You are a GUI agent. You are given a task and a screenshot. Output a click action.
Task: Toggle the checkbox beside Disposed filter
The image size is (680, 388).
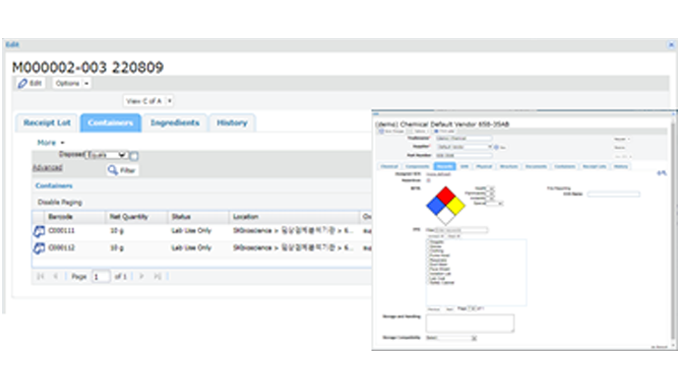coord(134,156)
